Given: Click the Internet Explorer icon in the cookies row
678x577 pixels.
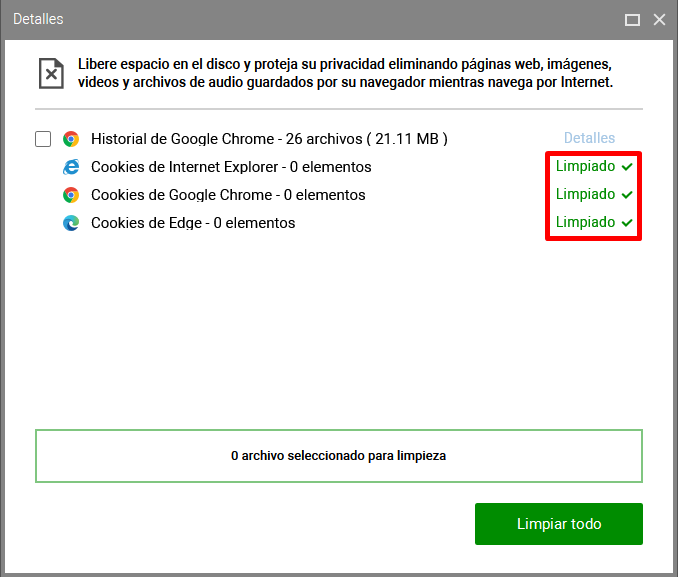Looking at the screenshot, I should (x=71, y=167).
